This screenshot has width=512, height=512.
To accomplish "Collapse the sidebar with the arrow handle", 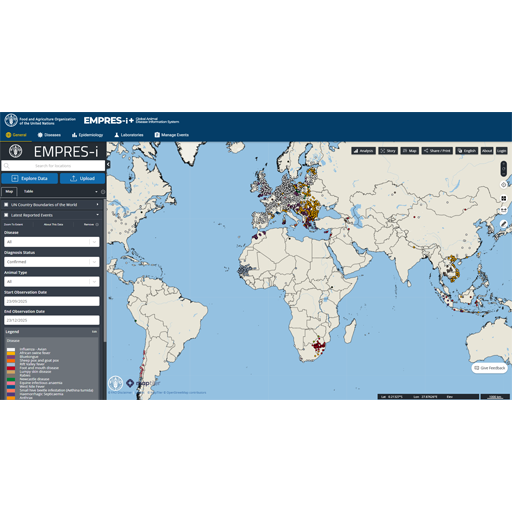I will tap(108, 165).
